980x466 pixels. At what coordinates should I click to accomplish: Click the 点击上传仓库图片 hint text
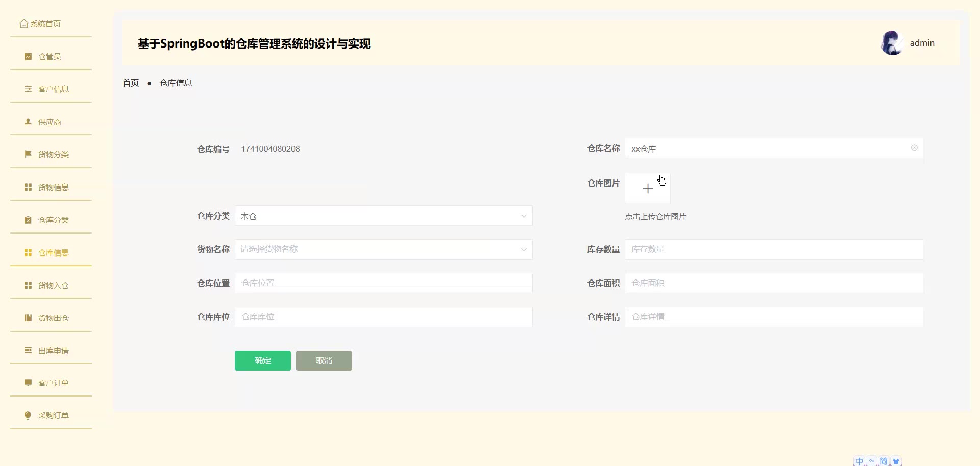pyautogui.click(x=655, y=217)
